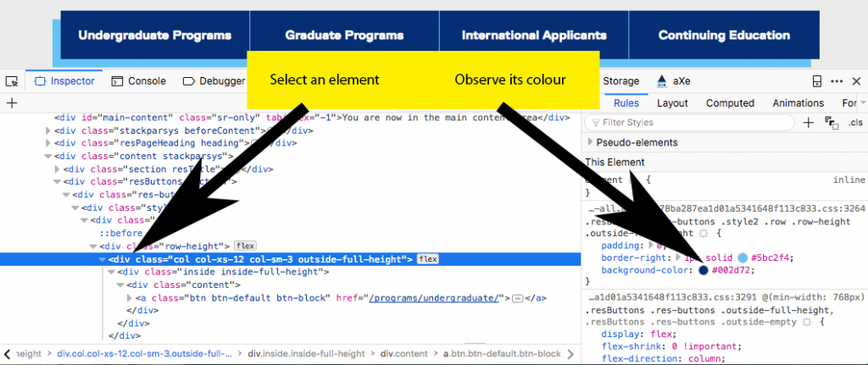The height and width of the screenshot is (365, 868).
Task: Select div.content breadcrumb
Action: point(403,353)
